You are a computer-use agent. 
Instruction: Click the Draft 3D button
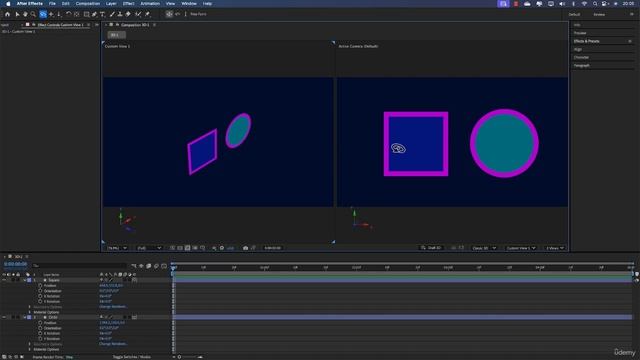(x=431, y=248)
